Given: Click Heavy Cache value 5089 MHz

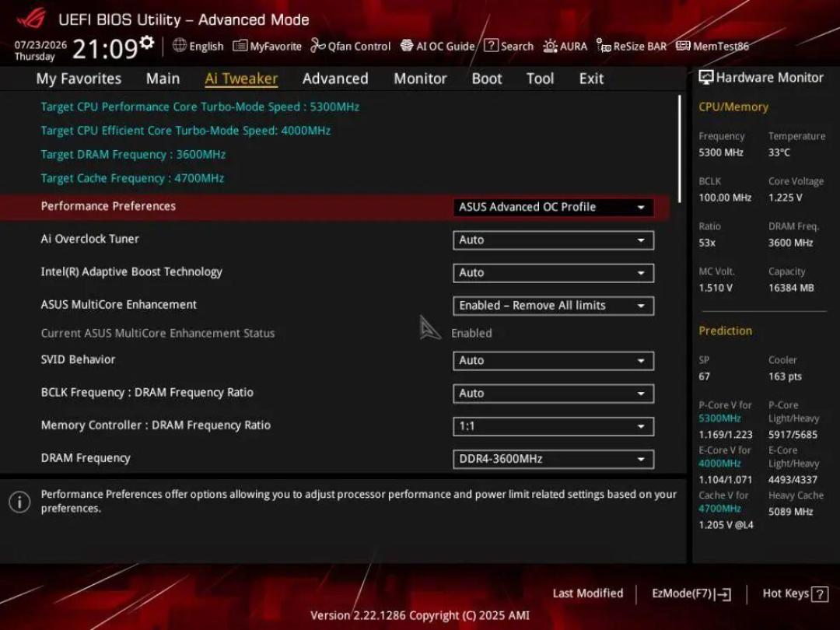Looking at the screenshot, I should point(791,512).
